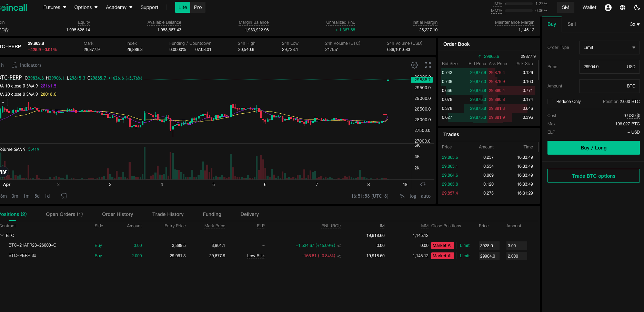
Task: Open the language globe icon
Action: 623,7
